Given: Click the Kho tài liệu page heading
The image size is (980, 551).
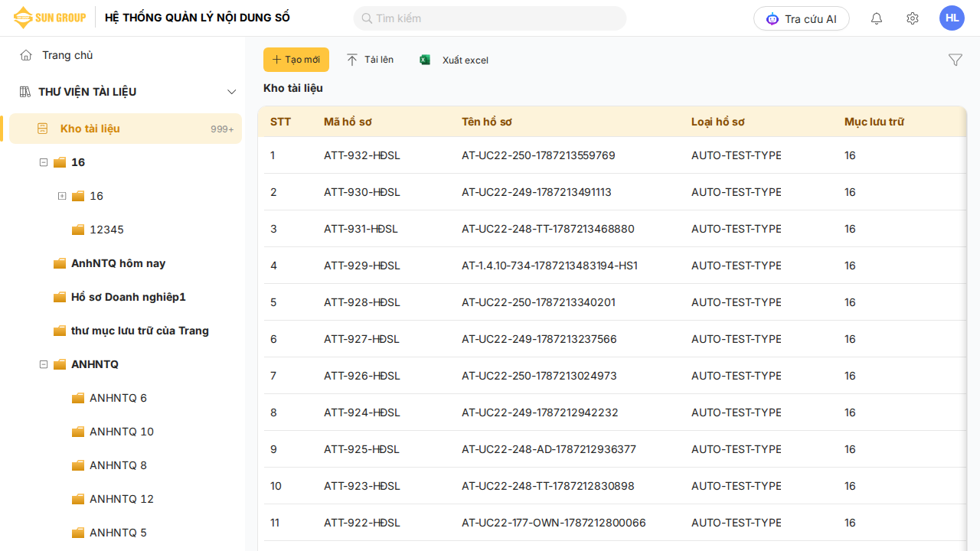Looking at the screenshot, I should tap(293, 88).
